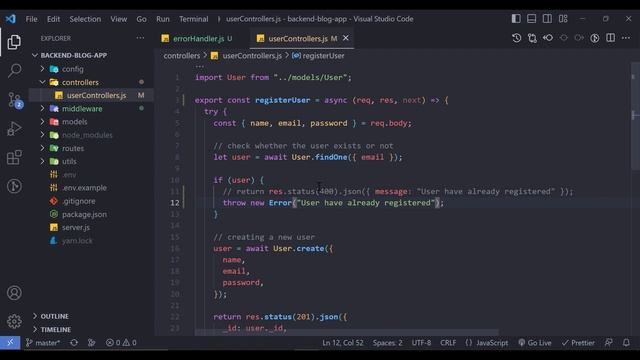This screenshot has width=640, height=360.
Task: Expand the middleware folder
Action: 82,109
